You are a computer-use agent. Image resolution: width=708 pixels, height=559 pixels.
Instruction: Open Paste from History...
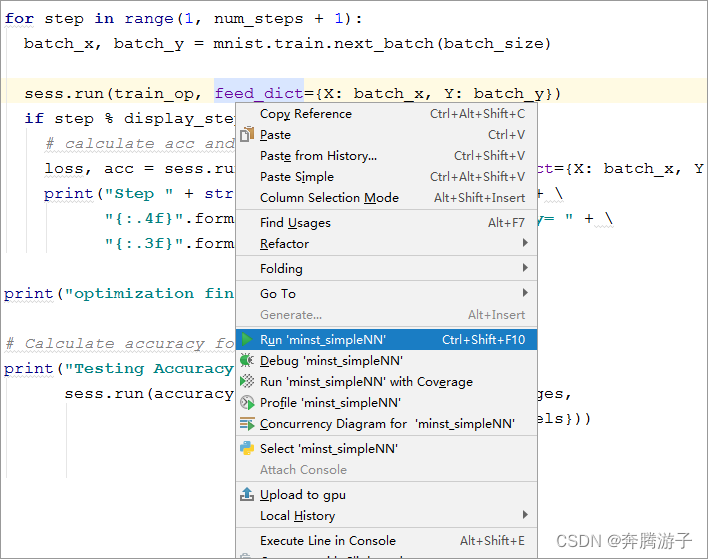coord(387,156)
